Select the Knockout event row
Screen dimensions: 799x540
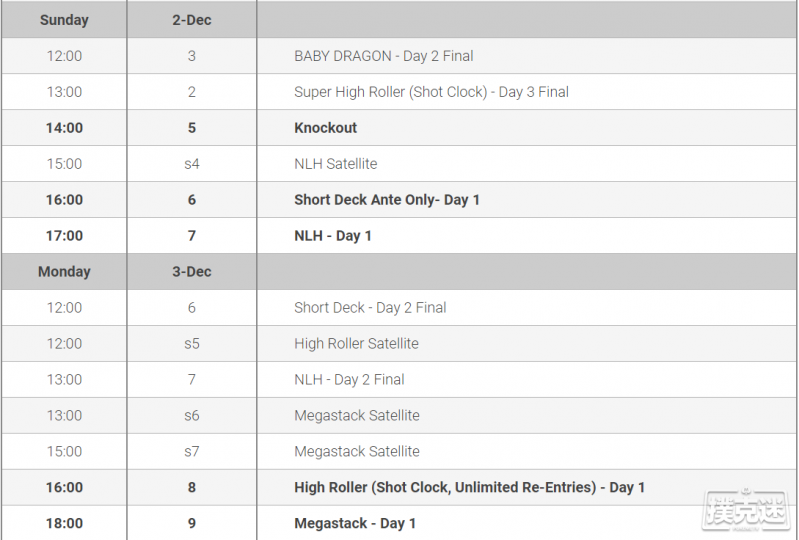click(x=400, y=128)
